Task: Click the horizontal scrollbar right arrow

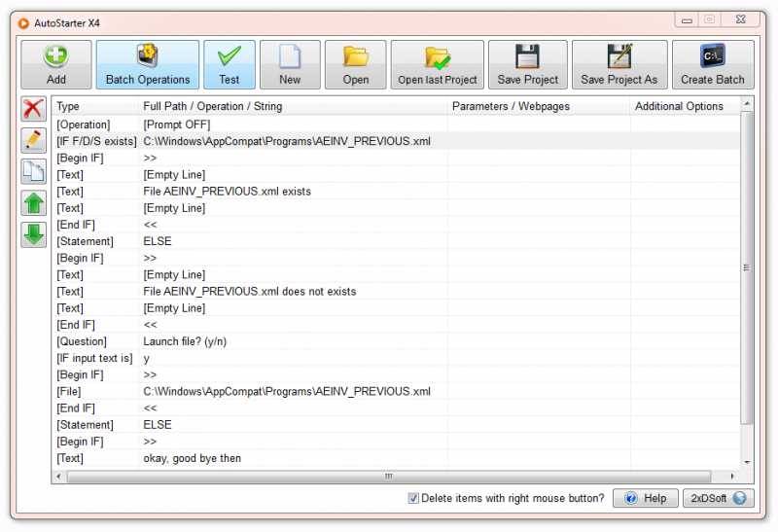Action: [732, 477]
